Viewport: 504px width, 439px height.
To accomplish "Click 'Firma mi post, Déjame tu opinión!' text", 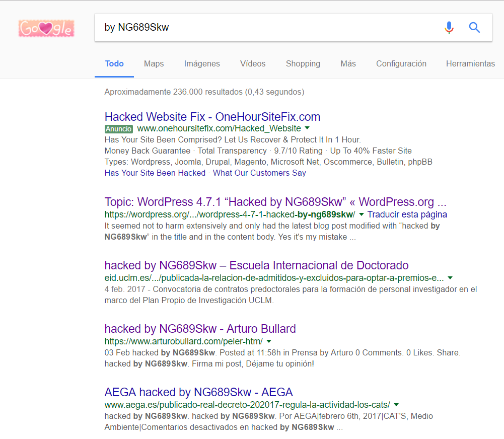I will (253, 364).
